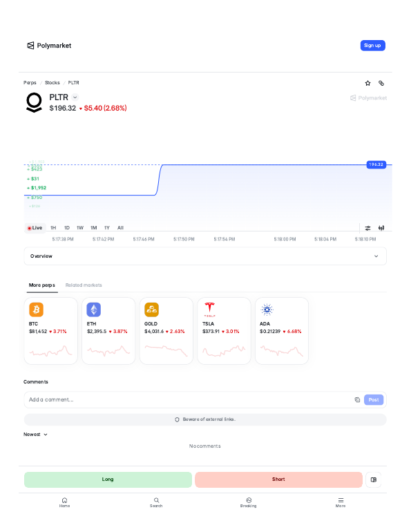Open More menu in bottom nav

[341, 502]
